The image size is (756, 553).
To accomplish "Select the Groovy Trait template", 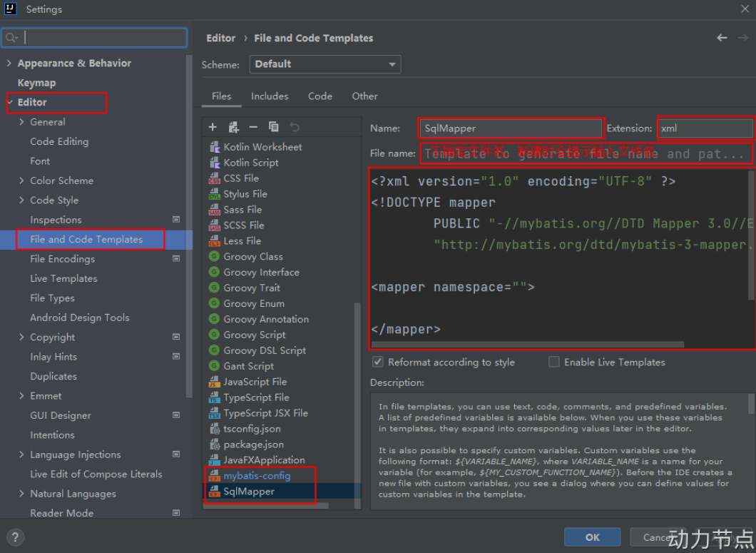I will (x=251, y=288).
